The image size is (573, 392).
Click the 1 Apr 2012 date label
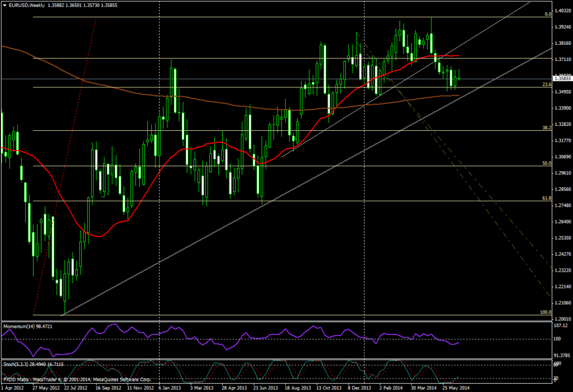13,387
